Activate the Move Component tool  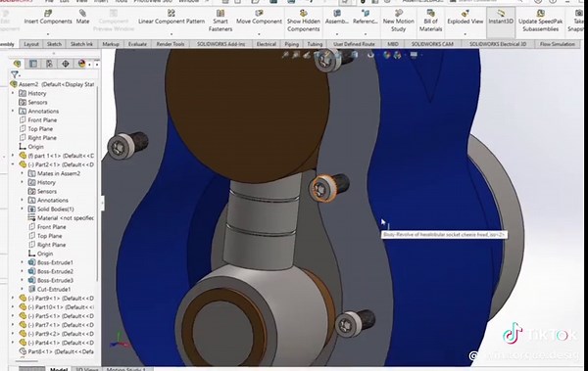[x=259, y=18]
